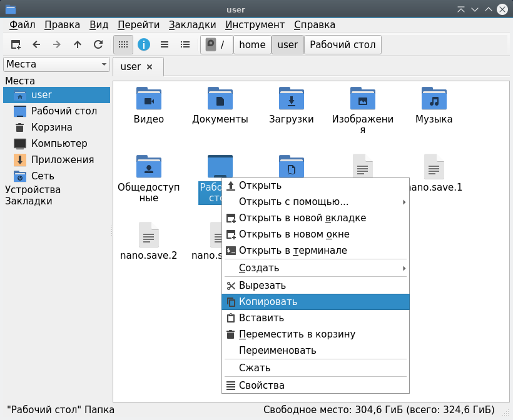Expand the Открыть с помощью submenu

point(404,202)
